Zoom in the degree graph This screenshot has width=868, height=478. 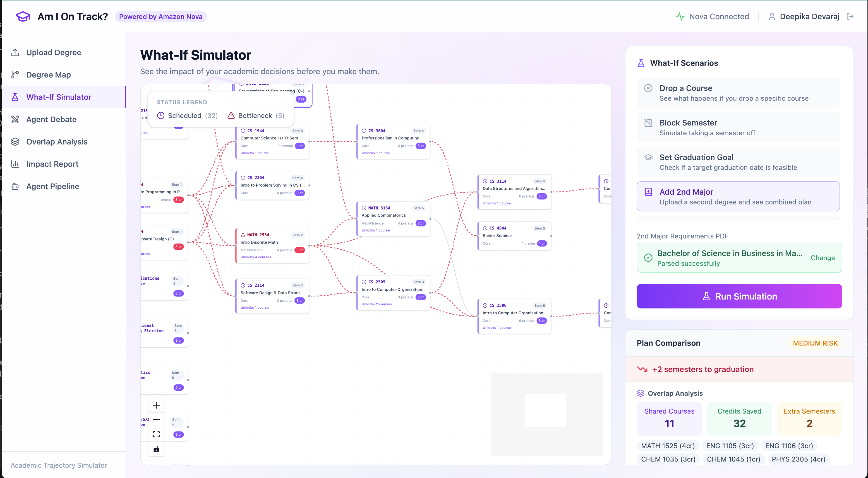click(x=156, y=405)
